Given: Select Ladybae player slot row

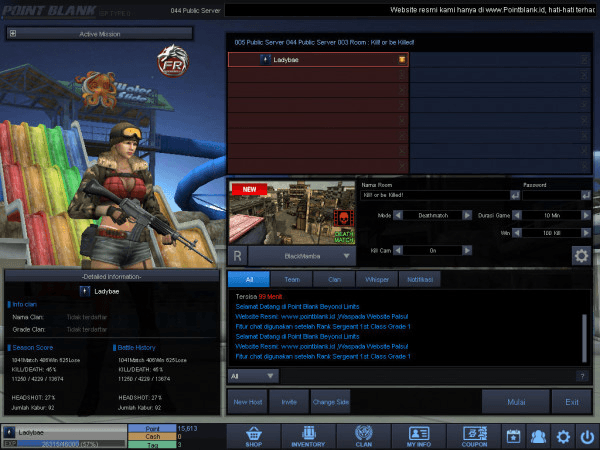Looking at the screenshot, I should tap(318, 60).
